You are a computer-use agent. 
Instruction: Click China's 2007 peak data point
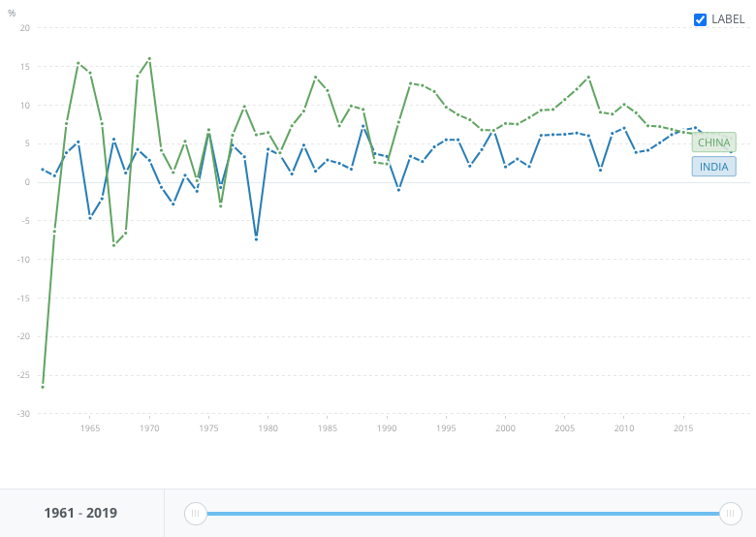point(588,78)
